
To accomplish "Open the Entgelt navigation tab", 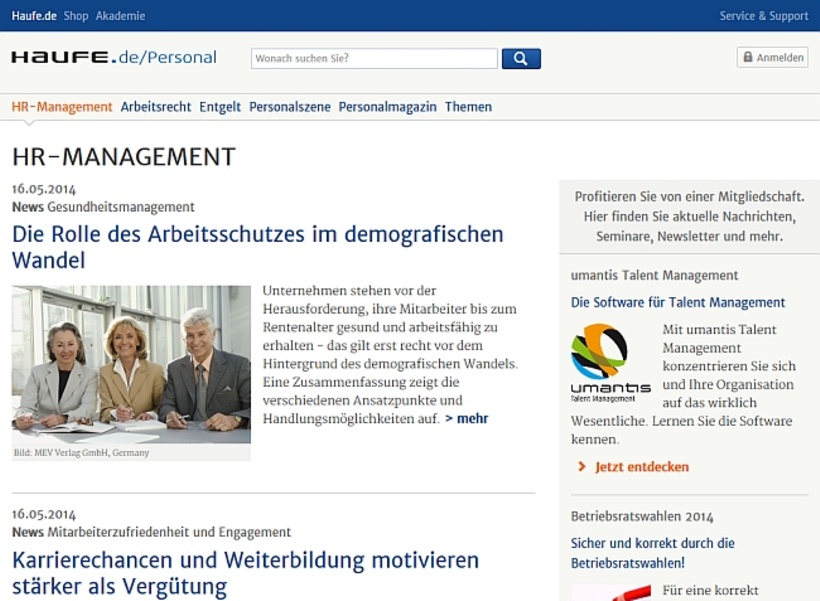I will pos(220,106).
